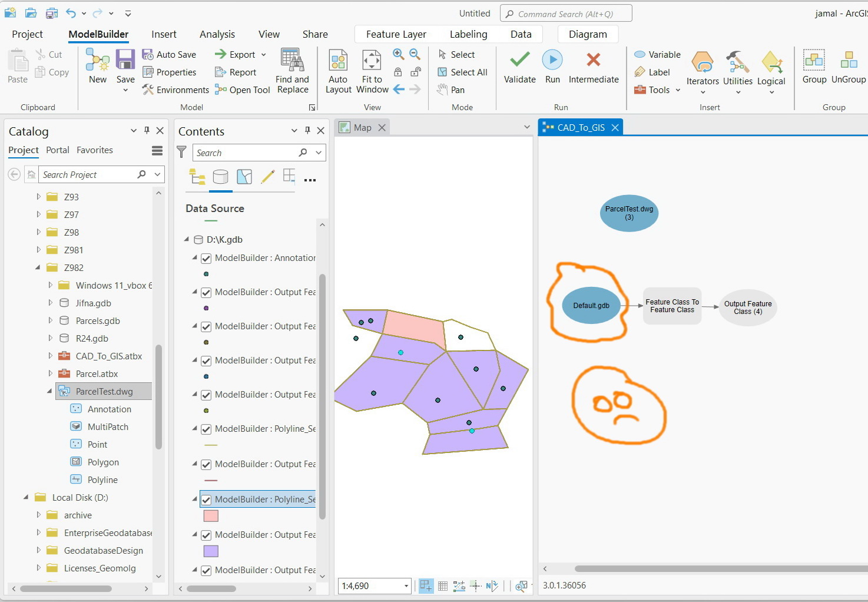Image resolution: width=868 pixels, height=602 pixels.
Task: Click the pink polygon symbol swatch in Contents
Action: [211, 515]
